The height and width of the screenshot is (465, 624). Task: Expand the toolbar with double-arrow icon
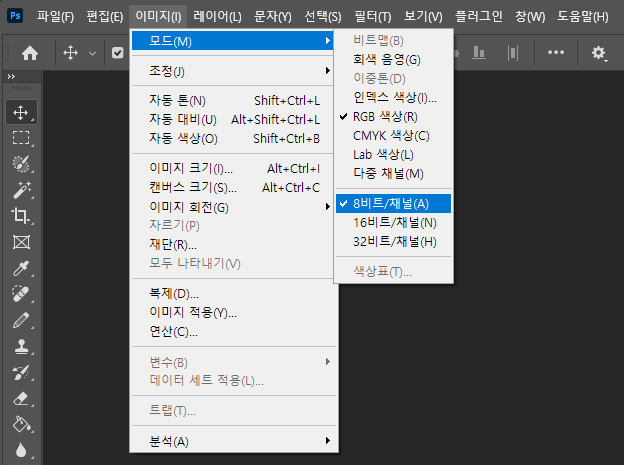pos(11,76)
